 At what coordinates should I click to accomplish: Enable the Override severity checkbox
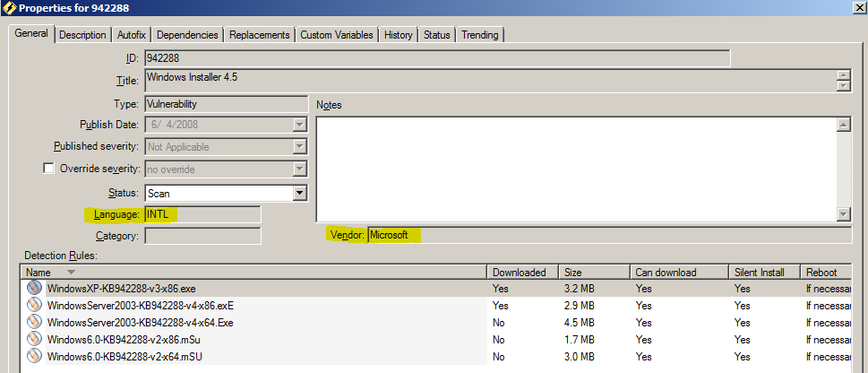48,169
